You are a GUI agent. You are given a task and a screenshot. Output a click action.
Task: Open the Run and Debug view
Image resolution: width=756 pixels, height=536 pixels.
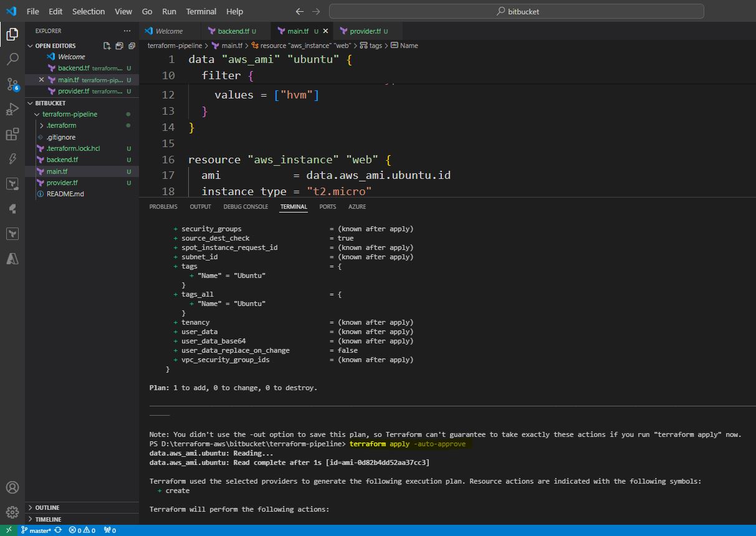pyautogui.click(x=12, y=109)
